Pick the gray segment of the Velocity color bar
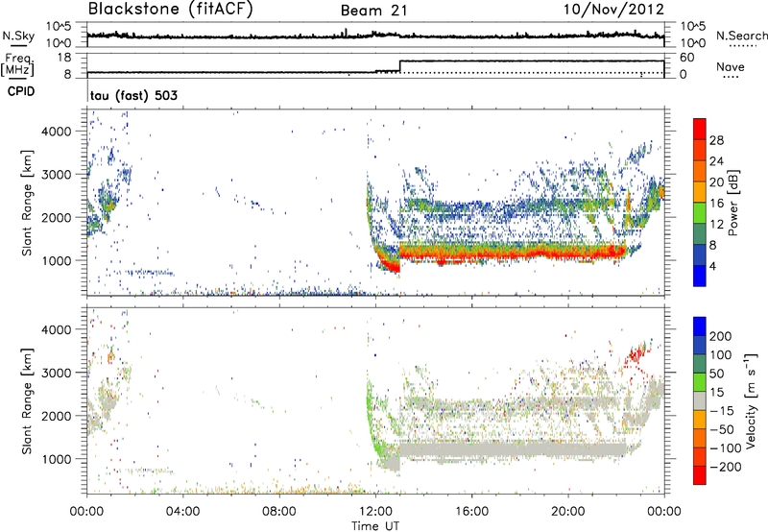The image size is (768, 532). coord(700,400)
